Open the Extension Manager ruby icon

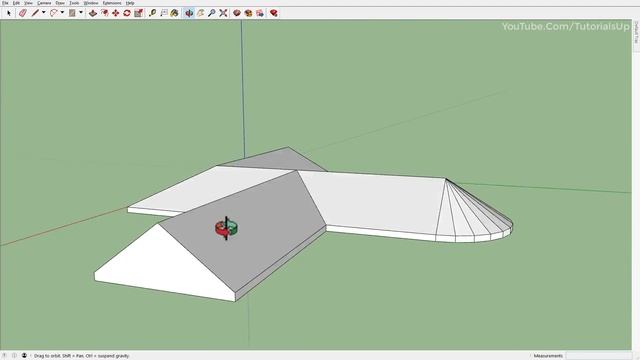click(273, 13)
